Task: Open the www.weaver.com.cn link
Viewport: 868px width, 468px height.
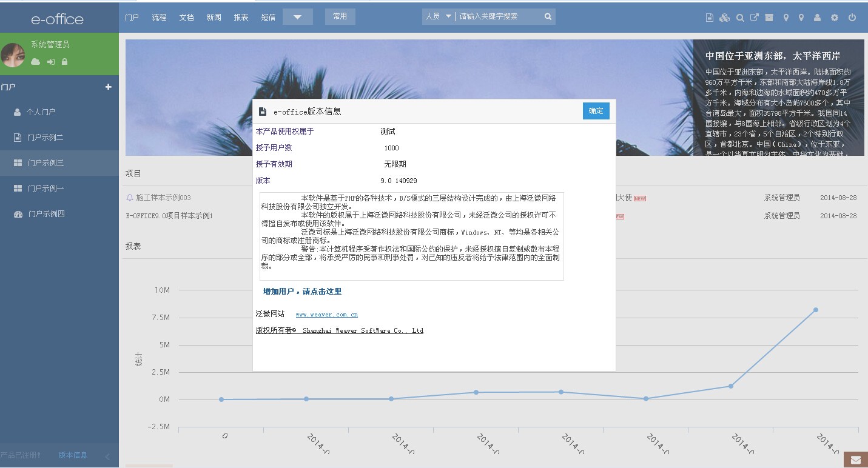Action: (x=326, y=315)
